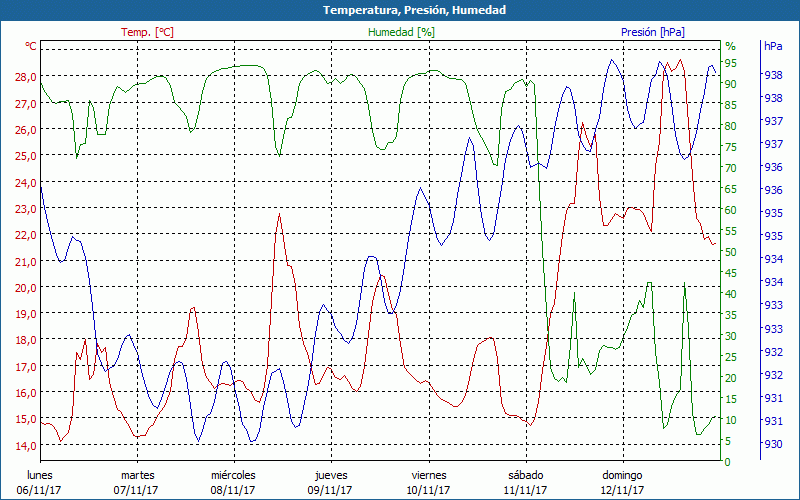Select the domingo day label

(x=622, y=475)
